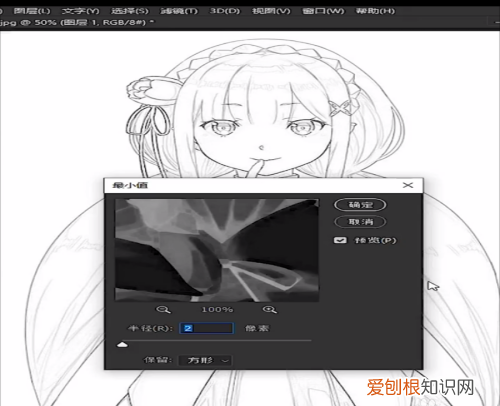Screen dimensions: 500x406
Task: Click the 半径(R) radius input field
Action: pos(207,328)
